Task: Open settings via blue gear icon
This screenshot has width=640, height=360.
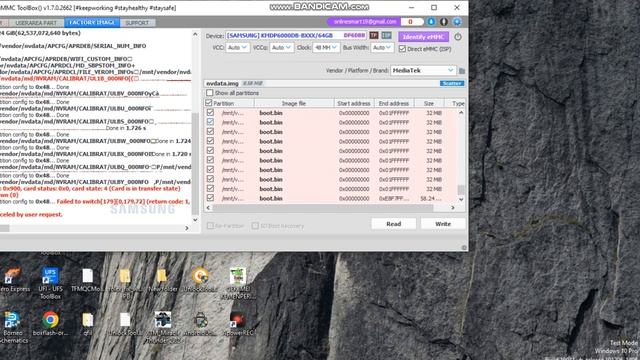Action: coord(457,22)
